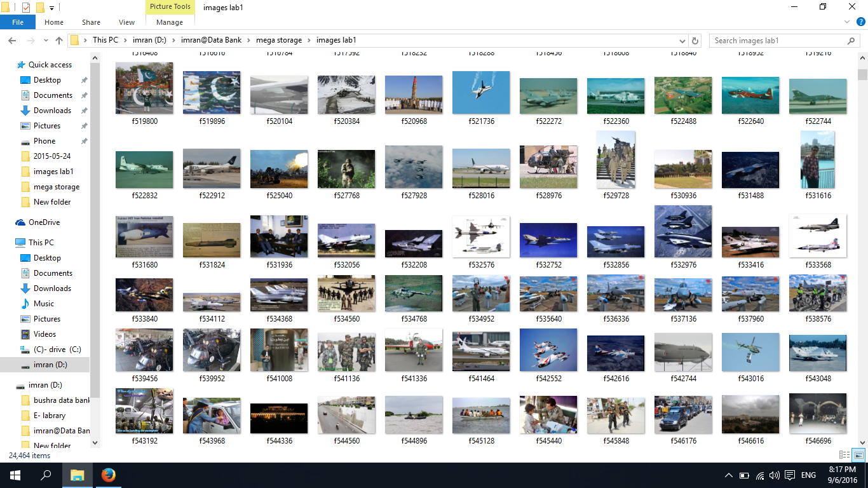Open the Phone drive shortcut
This screenshot has width=868, height=488.
point(44,141)
